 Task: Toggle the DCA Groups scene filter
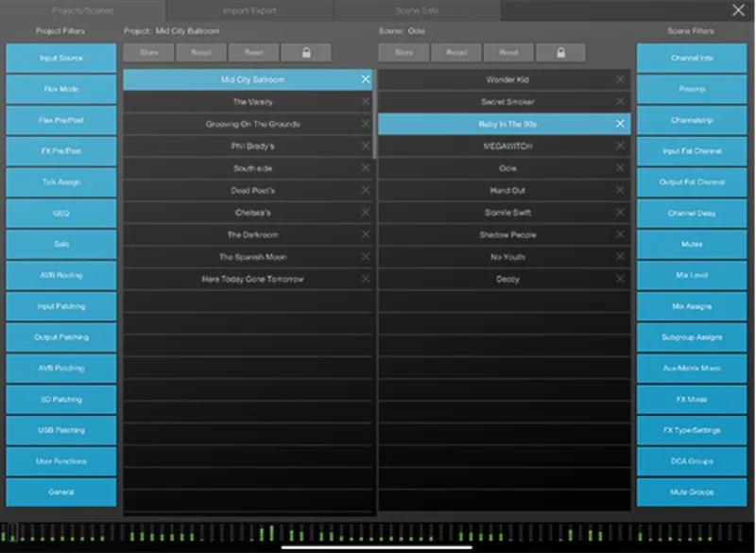click(692, 461)
